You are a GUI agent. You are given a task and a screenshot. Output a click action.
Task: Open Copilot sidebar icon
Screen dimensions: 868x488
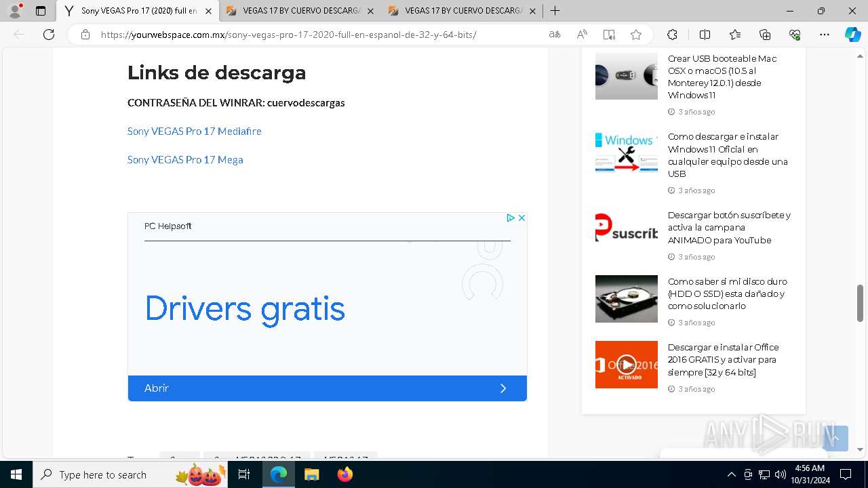point(852,35)
